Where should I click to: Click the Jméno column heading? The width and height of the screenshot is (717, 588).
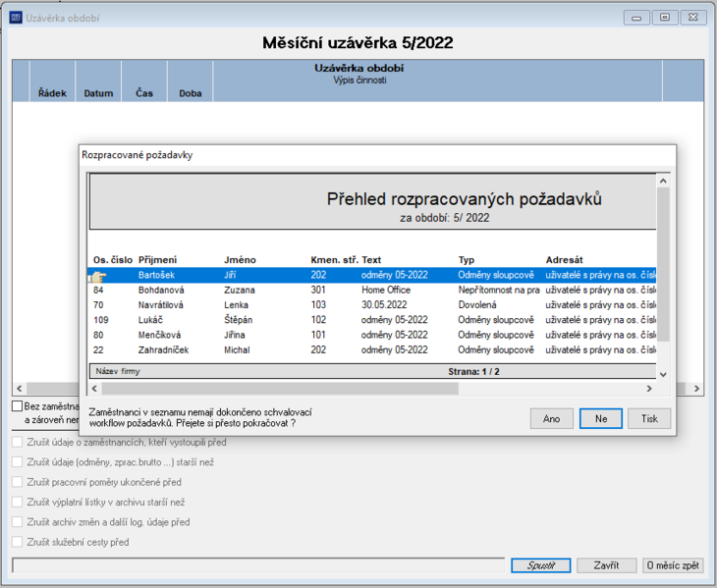pos(240,260)
